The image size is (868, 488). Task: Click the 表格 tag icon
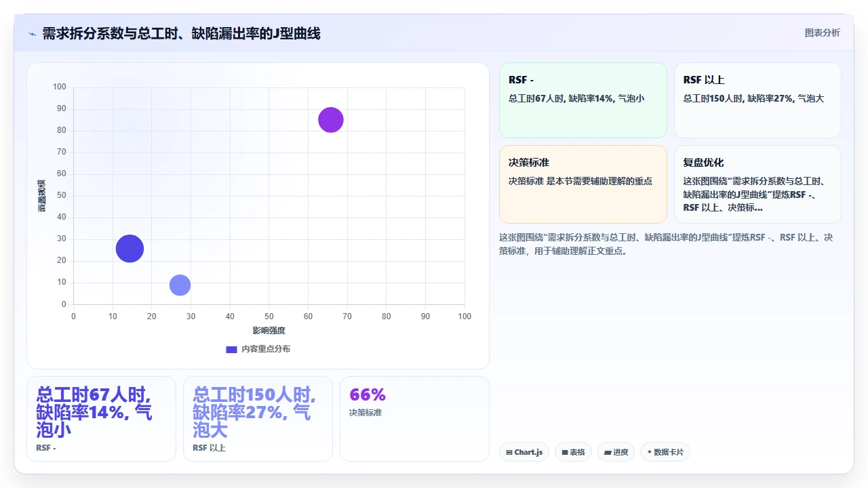click(x=565, y=452)
